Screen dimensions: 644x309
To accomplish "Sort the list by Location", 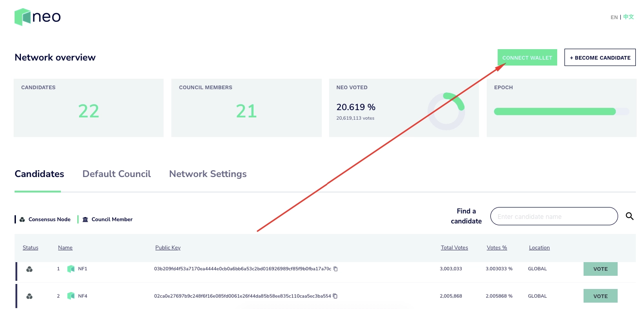I will pyautogui.click(x=539, y=248).
